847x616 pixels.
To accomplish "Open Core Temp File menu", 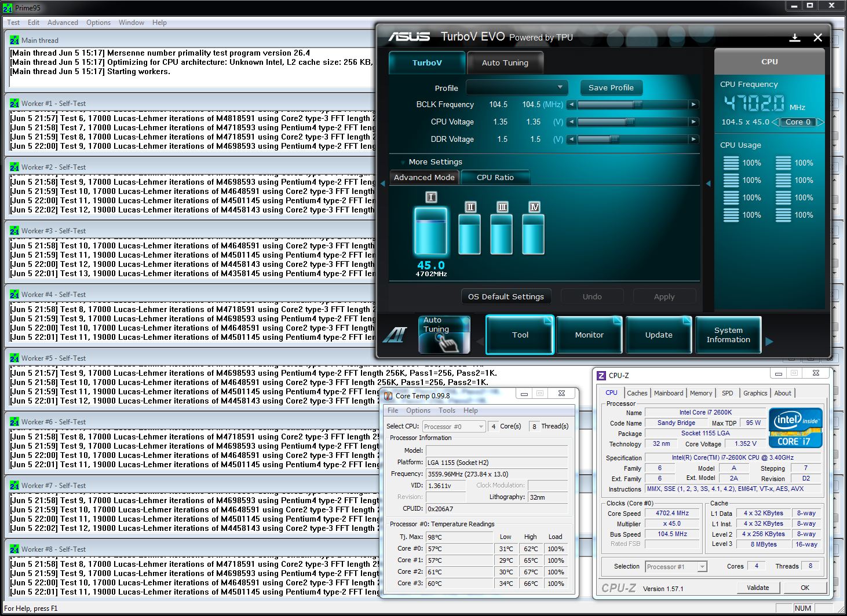I will coord(393,410).
